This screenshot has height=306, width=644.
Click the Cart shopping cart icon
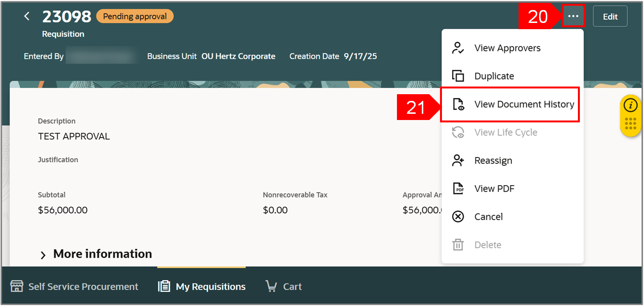coord(271,286)
